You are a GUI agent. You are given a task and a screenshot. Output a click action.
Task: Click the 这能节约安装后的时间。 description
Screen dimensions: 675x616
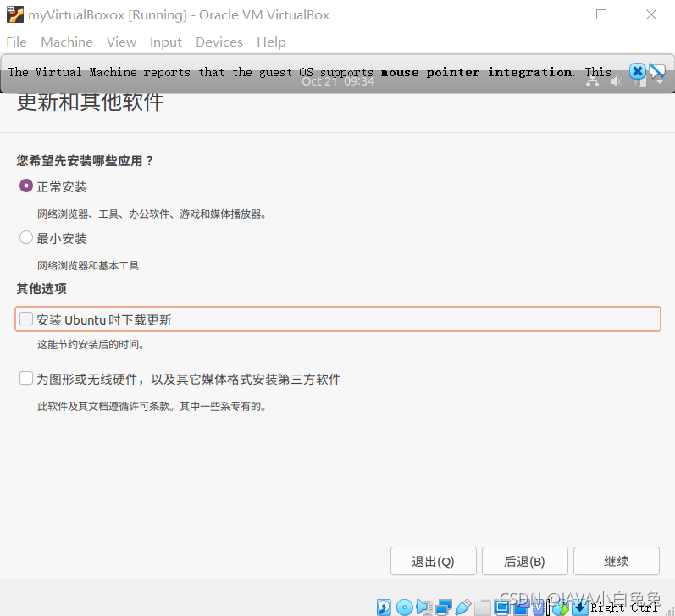tap(91, 344)
